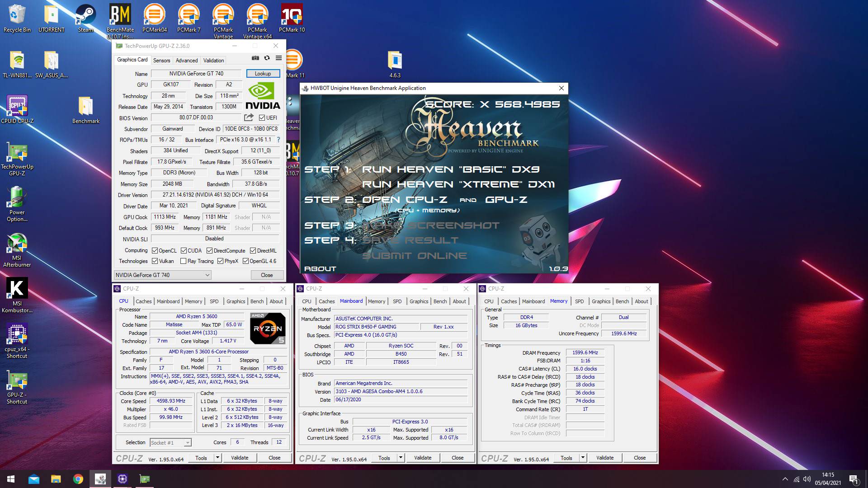
Task: Open Google Chrome from taskbar
Action: pos(78,479)
